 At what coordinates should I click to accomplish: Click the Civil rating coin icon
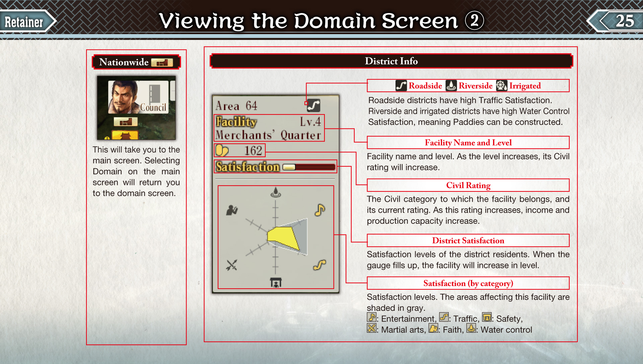[222, 151]
